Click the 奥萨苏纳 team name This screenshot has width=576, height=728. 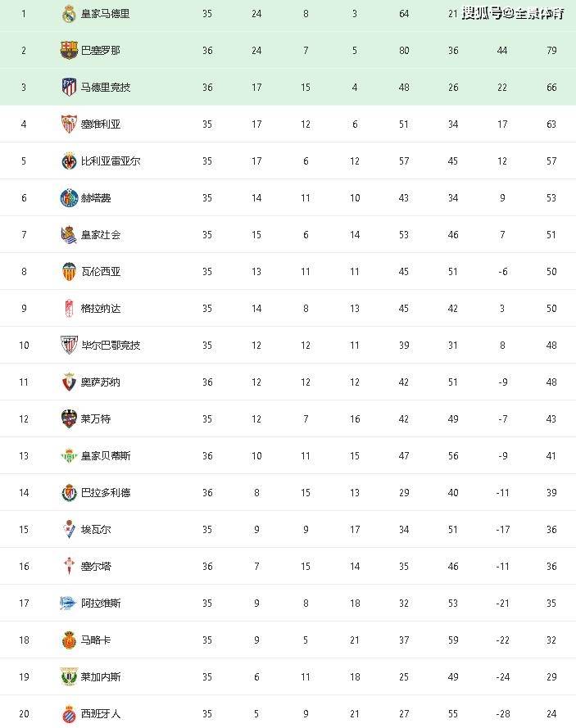point(100,382)
